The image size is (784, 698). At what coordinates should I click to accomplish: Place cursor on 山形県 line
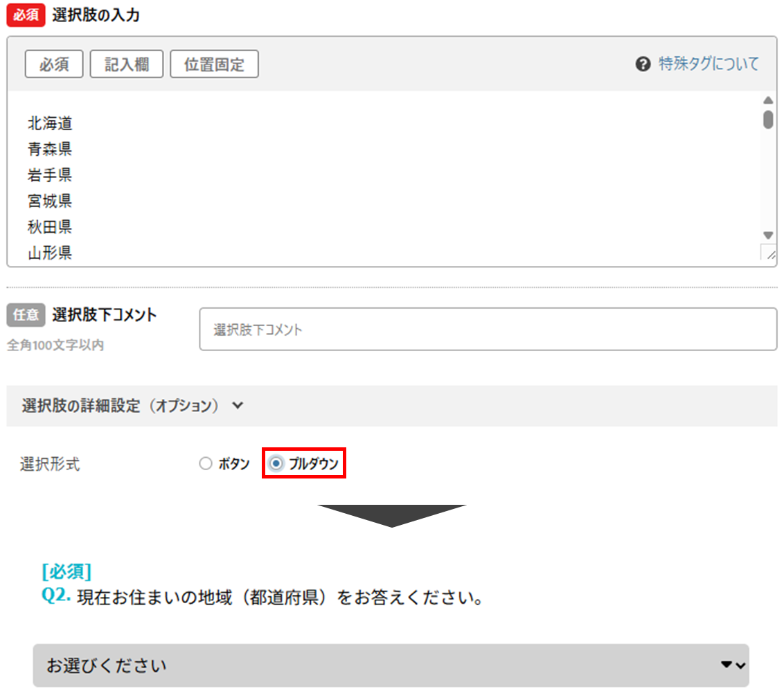point(51,253)
